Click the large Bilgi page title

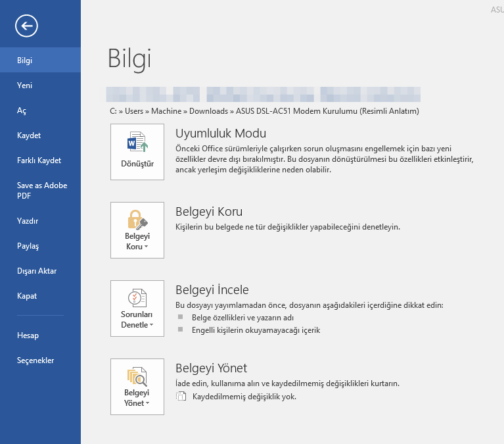click(x=129, y=59)
